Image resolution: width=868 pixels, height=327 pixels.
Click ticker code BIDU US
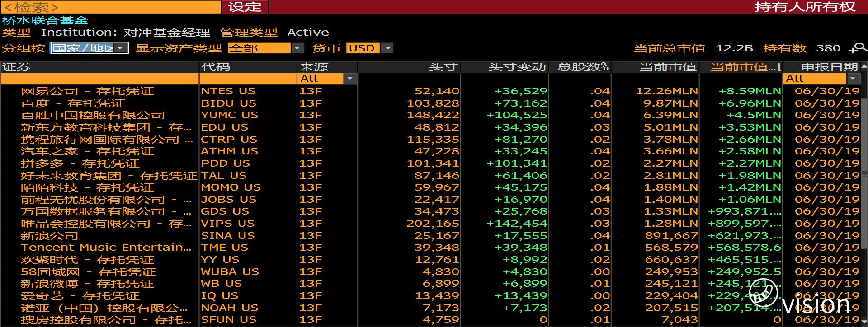229,103
